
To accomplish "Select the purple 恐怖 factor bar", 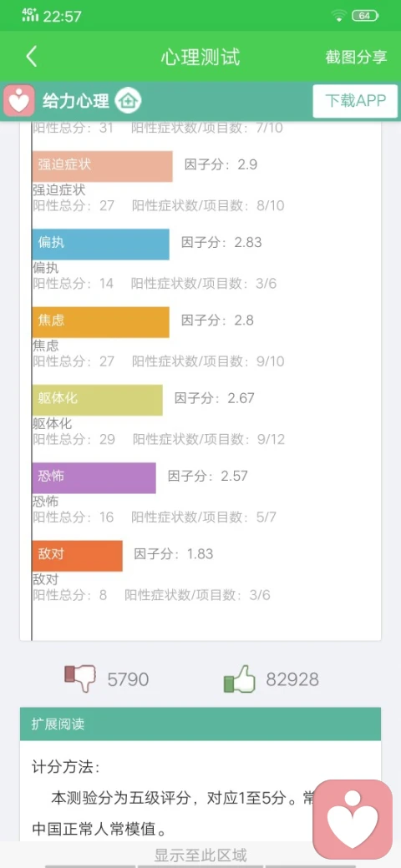I will 94,477.
